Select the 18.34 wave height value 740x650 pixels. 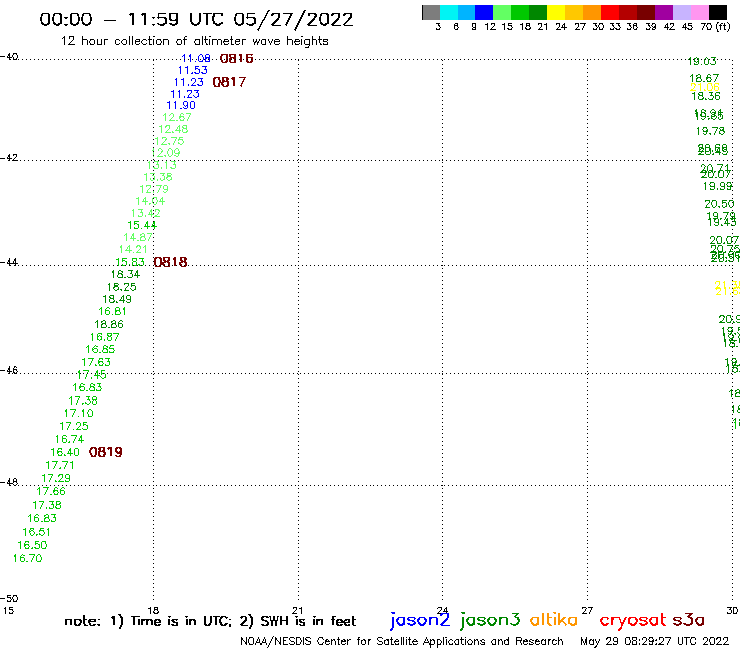point(126,274)
